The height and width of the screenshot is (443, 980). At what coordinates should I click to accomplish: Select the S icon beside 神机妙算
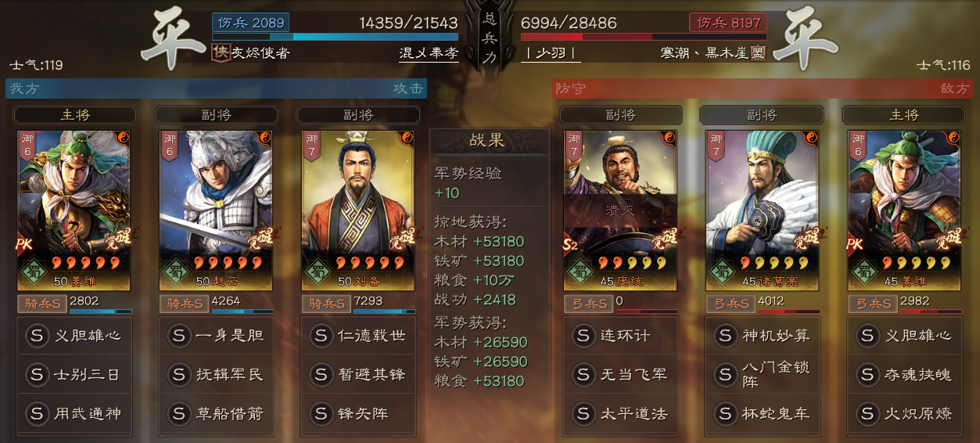click(x=725, y=336)
